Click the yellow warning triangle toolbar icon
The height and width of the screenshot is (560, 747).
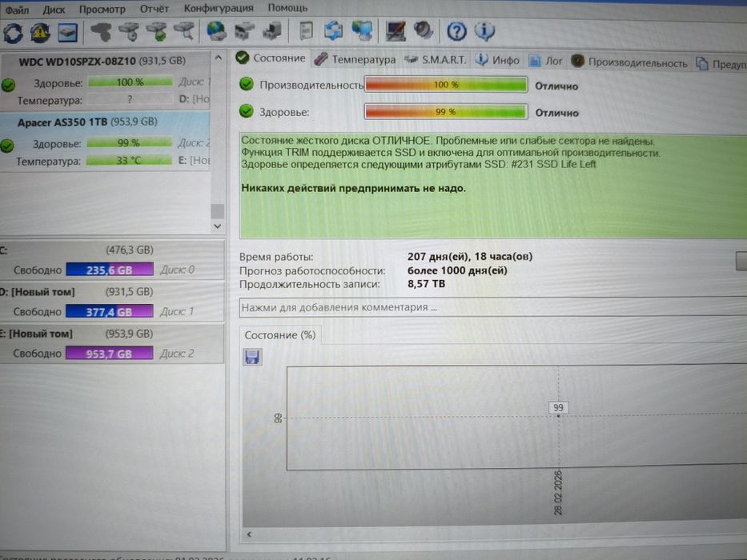click(x=40, y=32)
